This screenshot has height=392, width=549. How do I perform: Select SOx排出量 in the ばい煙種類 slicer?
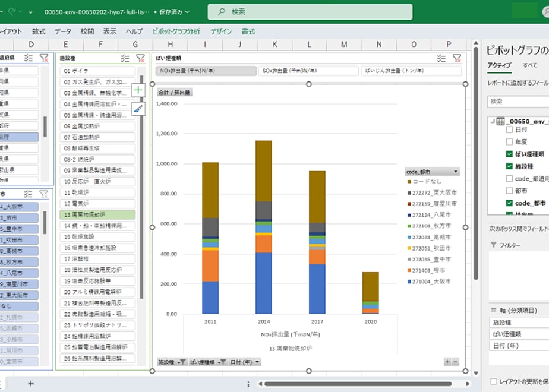[x=308, y=71]
